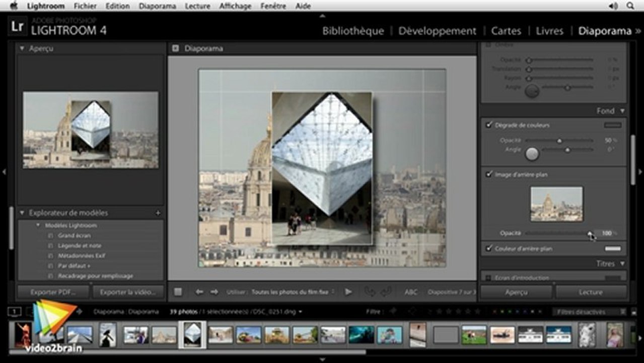
Task: Click the Apple menu icon
Action: [x=14, y=6]
